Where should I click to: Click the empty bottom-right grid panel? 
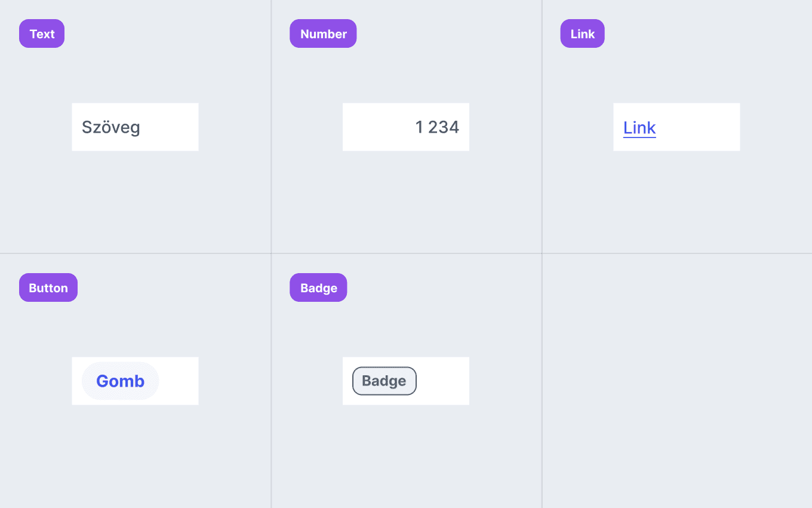pyautogui.click(x=677, y=381)
